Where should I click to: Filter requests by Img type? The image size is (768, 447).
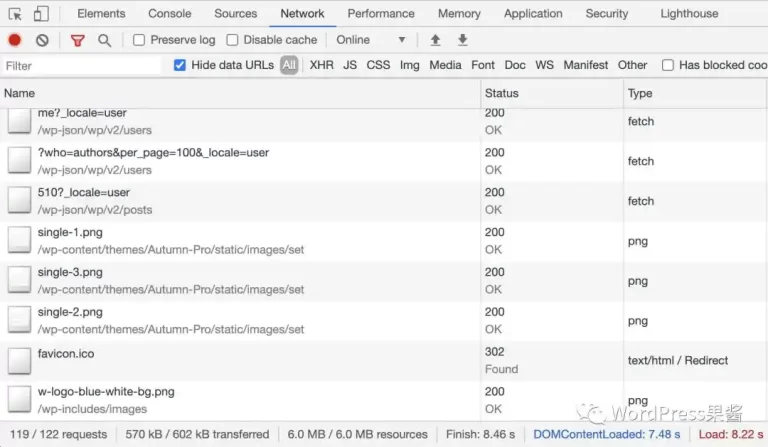tap(409, 65)
